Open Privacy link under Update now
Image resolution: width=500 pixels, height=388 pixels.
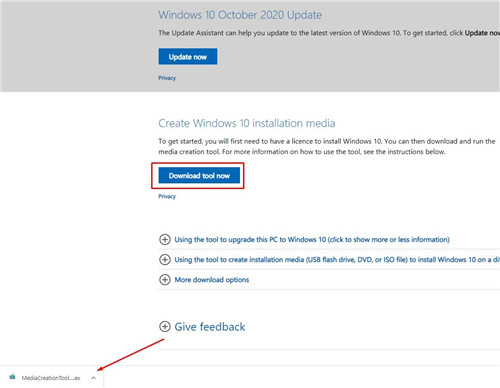pos(167,78)
